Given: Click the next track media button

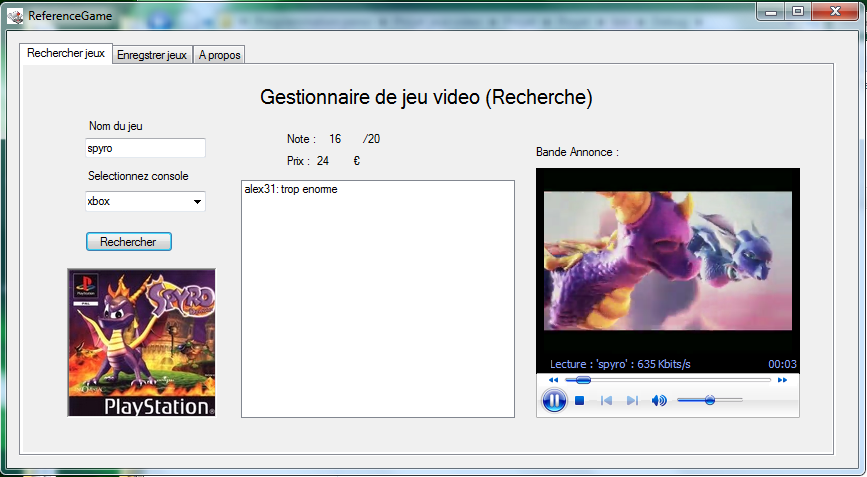Looking at the screenshot, I should [x=633, y=400].
